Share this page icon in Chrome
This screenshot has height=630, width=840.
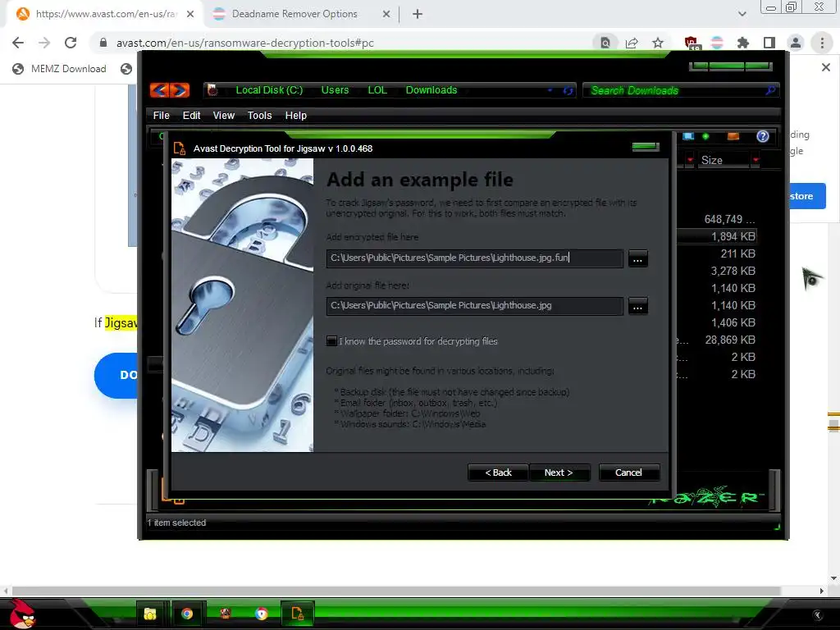pyautogui.click(x=632, y=43)
